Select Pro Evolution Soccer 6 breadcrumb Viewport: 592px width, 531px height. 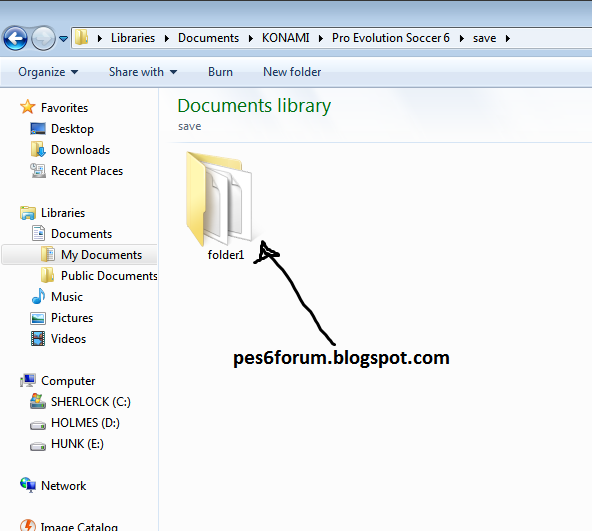(391, 38)
